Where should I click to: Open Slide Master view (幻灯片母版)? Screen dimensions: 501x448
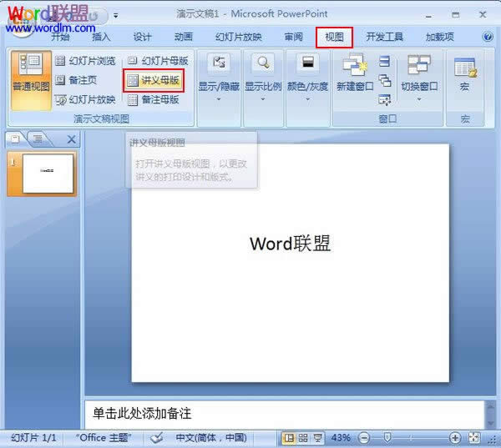coord(159,61)
